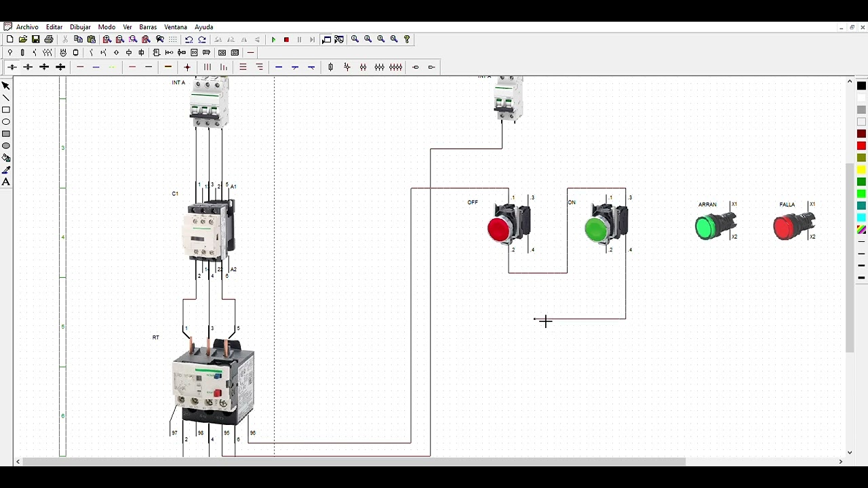The image size is (868, 488).
Task: Pick the bright green color swatch
Action: 861,194
